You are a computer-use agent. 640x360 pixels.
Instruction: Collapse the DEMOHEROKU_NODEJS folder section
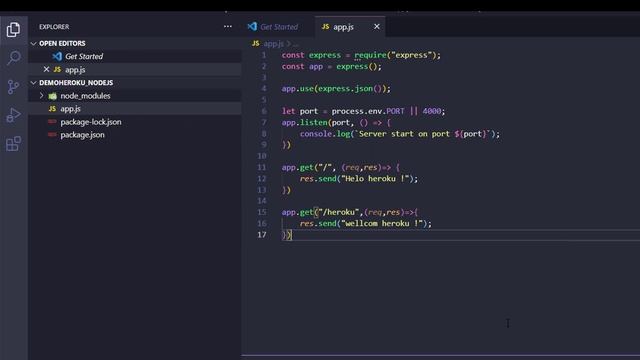tap(33, 82)
